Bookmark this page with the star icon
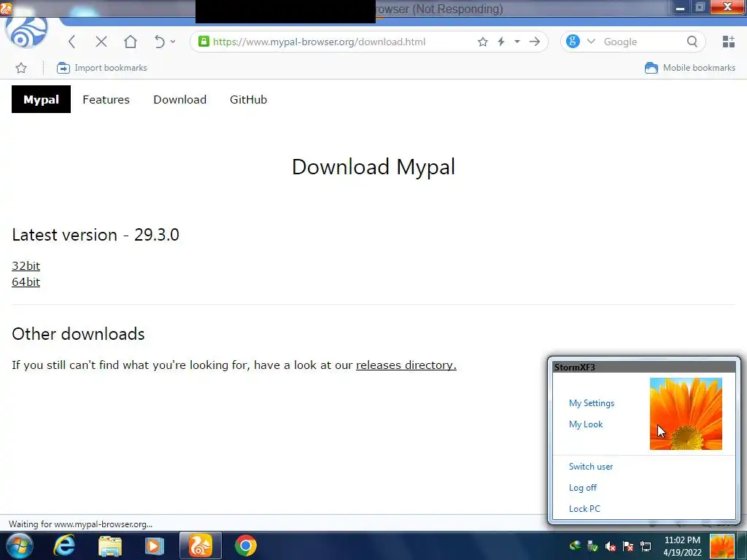This screenshot has width=747, height=560. click(483, 42)
